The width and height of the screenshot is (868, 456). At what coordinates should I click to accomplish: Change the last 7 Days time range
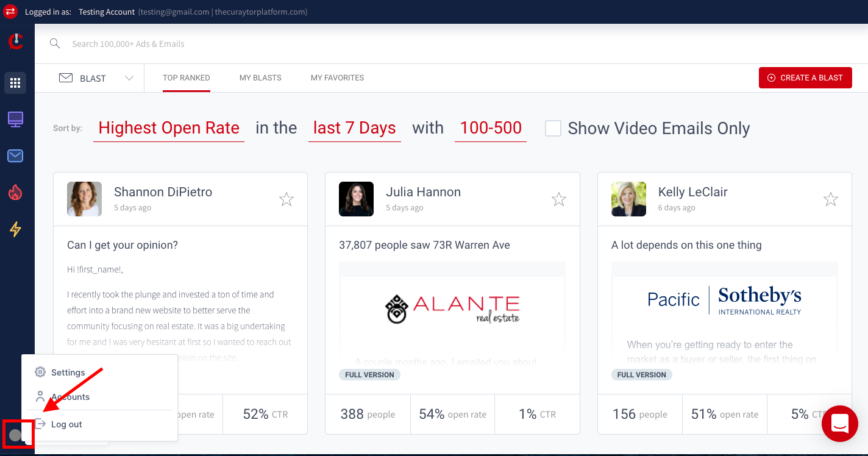(355, 128)
